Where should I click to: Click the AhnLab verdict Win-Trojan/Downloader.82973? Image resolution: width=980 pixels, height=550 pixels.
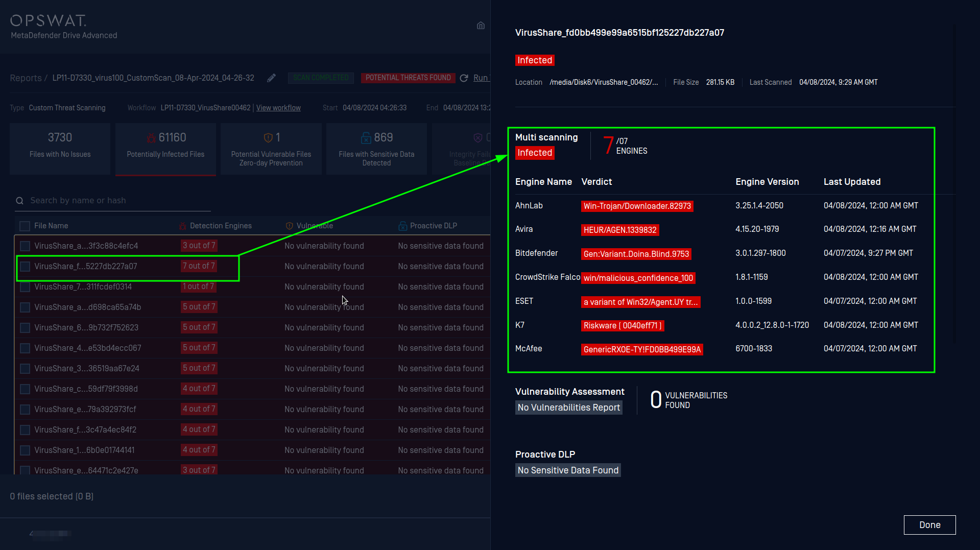[637, 206]
